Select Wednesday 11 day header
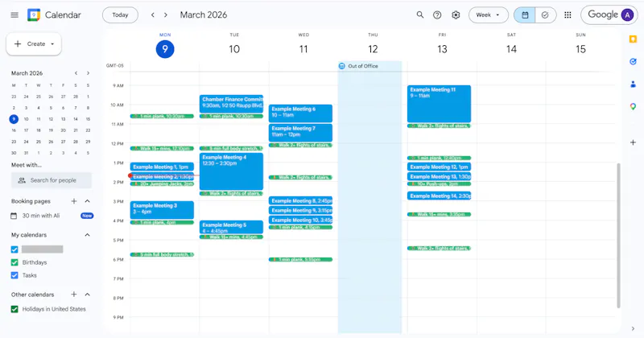Screen dimensions: 644x338 (303, 49)
